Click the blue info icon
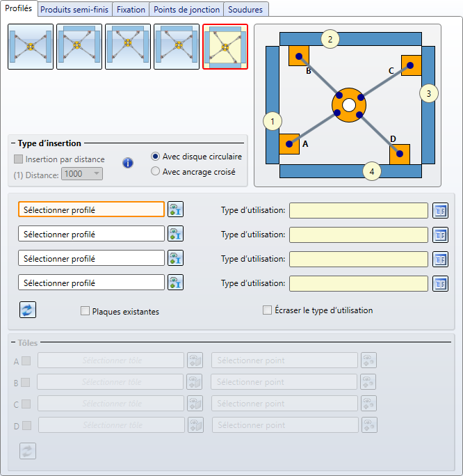 click(x=128, y=163)
